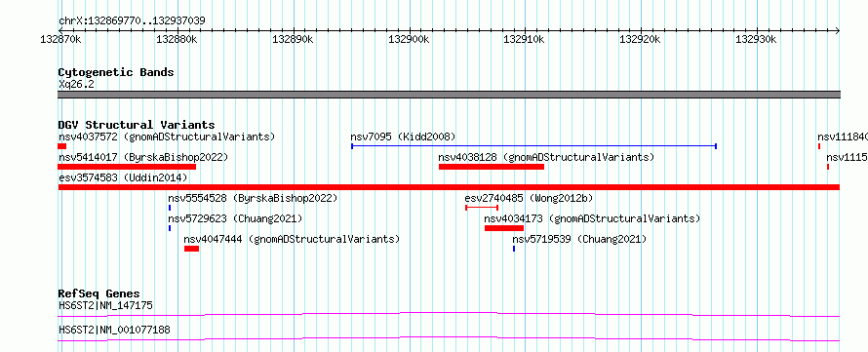Click the 132930k ruler tick label
This screenshot has height=352, width=868.
pos(756,39)
